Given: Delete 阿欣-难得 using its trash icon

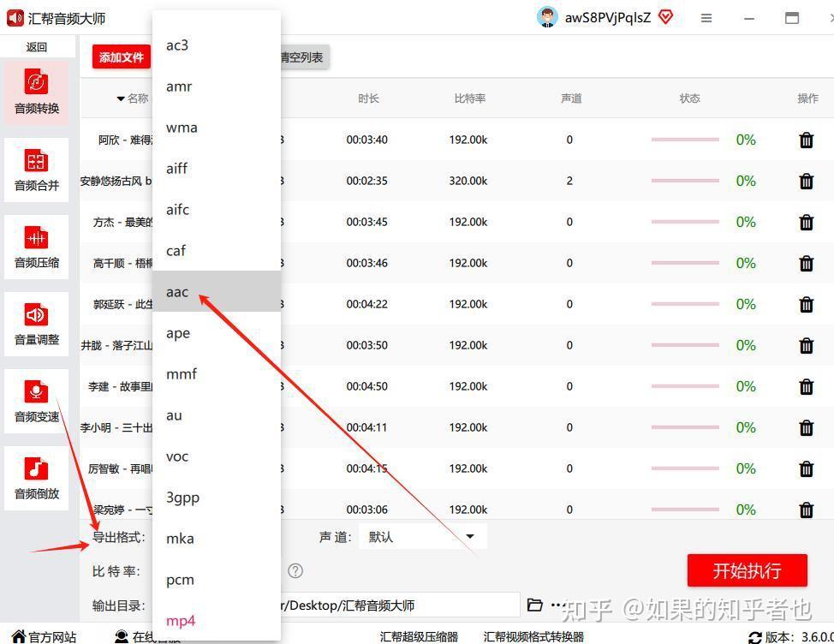Looking at the screenshot, I should 806,140.
